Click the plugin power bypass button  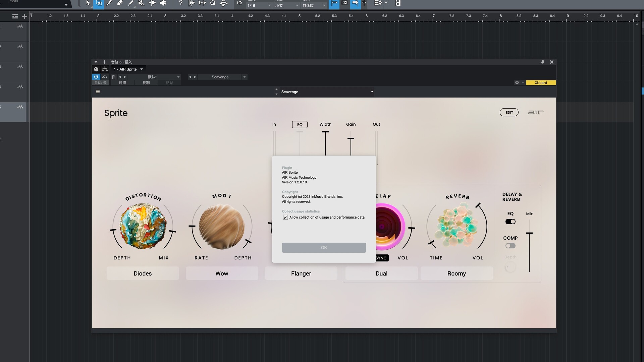[x=96, y=77]
